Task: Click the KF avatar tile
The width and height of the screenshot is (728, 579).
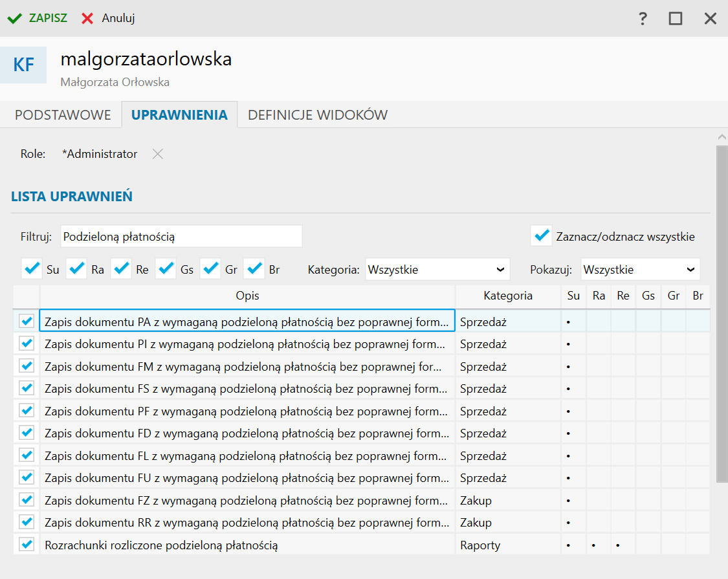Action: click(x=23, y=65)
